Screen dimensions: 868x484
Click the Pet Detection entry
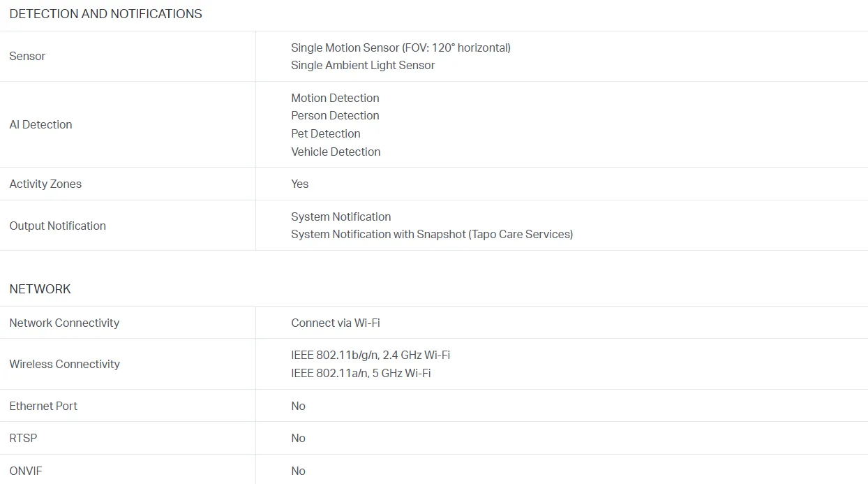point(326,133)
